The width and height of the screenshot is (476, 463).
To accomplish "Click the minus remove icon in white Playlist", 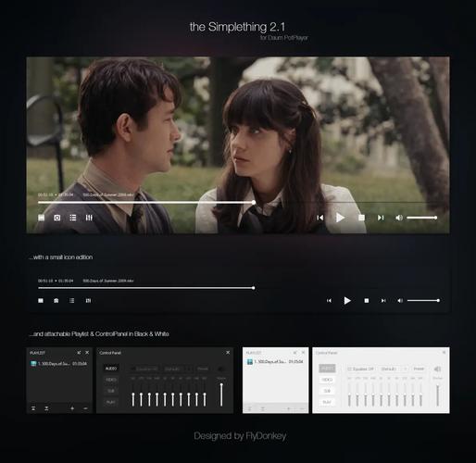I will coord(302,408).
